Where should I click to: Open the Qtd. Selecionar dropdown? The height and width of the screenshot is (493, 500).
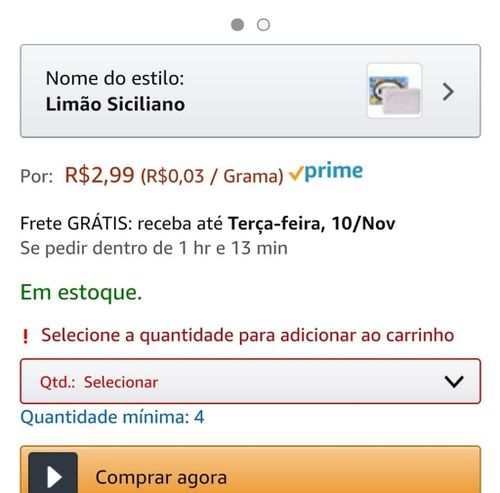click(250, 381)
